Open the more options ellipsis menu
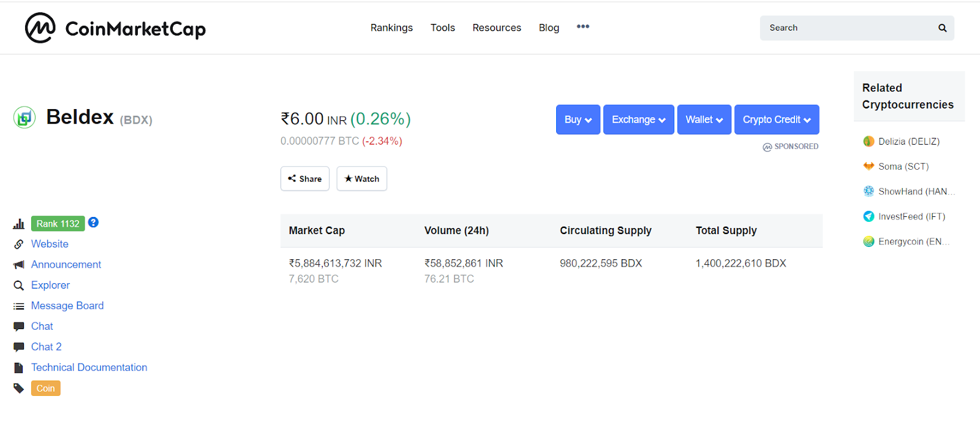 point(583,26)
